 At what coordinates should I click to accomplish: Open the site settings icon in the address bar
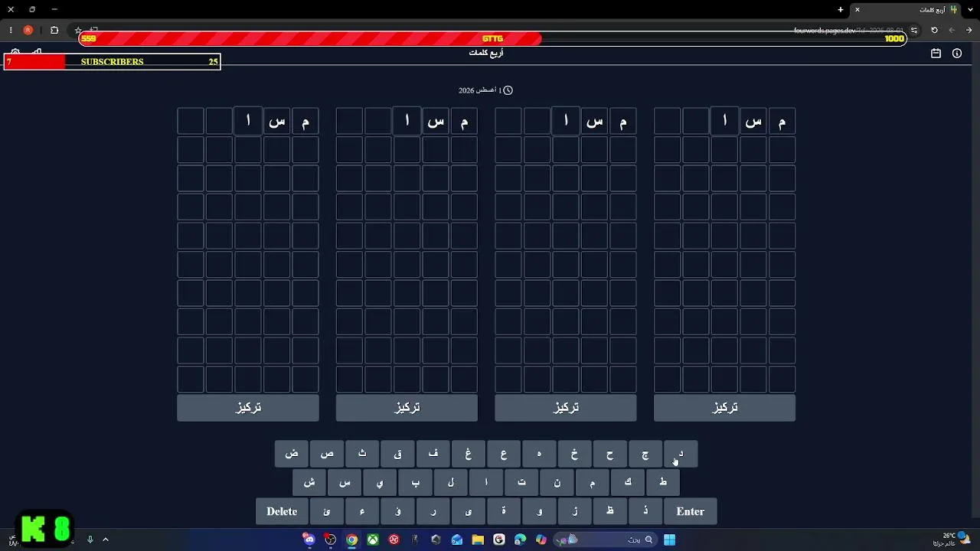[914, 30]
